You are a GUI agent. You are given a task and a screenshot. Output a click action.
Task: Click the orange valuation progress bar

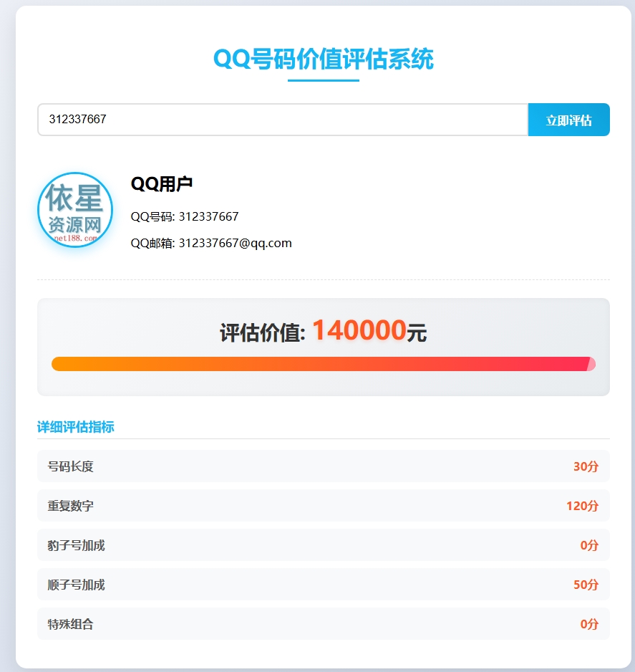[x=324, y=364]
